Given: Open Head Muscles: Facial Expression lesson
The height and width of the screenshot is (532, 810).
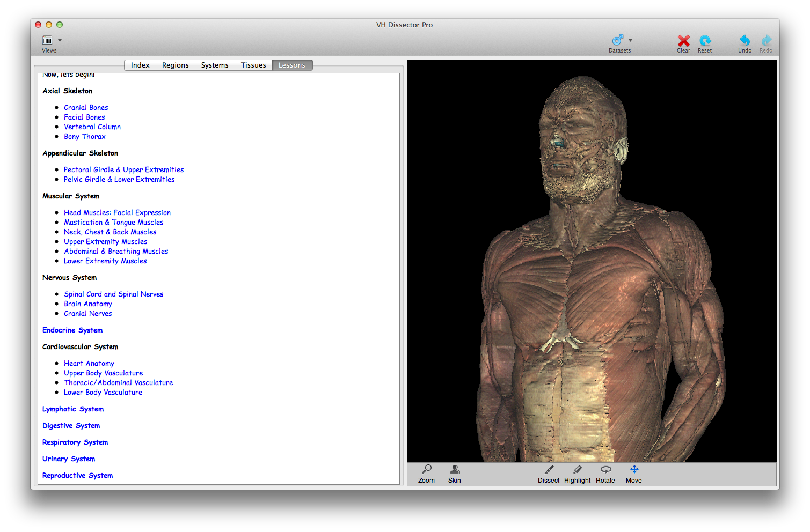Looking at the screenshot, I should (x=117, y=212).
